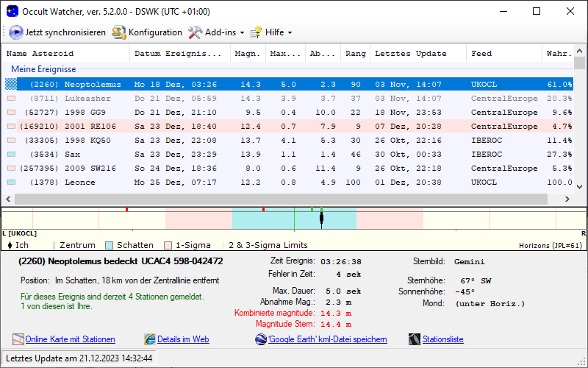The image size is (588, 368).
Task: Open the Details im Web link
Action: pyautogui.click(x=183, y=339)
